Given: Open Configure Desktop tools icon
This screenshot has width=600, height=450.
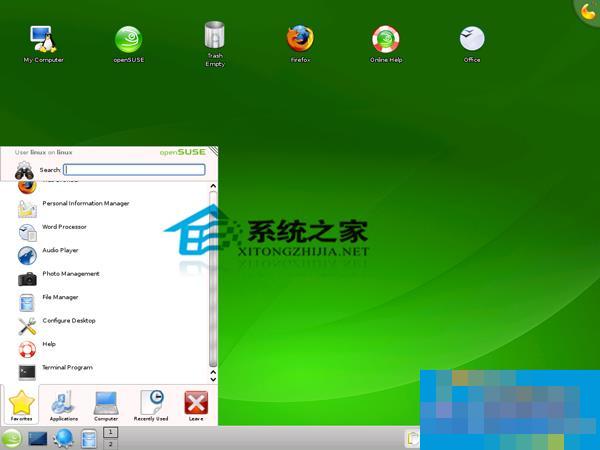Looking at the screenshot, I should [x=27, y=326].
